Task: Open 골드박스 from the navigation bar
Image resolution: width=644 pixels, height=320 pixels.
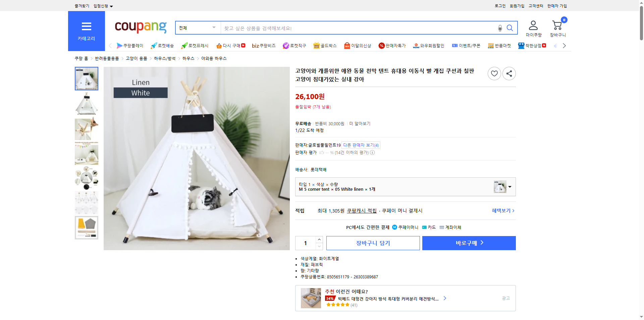Action: click(325, 45)
